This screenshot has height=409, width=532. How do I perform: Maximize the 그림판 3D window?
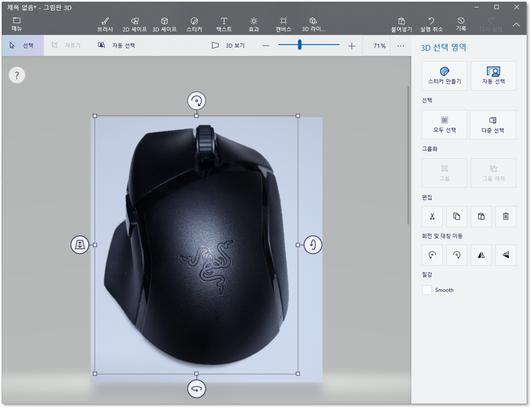(497, 7)
